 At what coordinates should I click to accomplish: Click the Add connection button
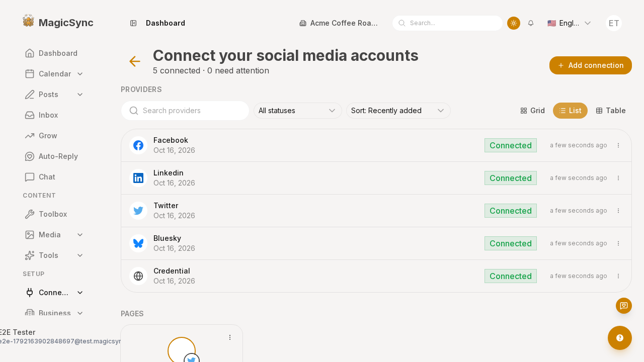[591, 65]
